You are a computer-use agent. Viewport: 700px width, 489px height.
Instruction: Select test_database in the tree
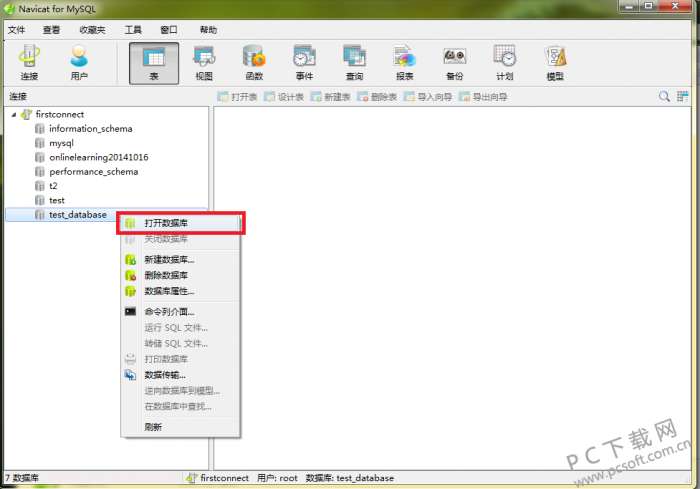coord(78,215)
